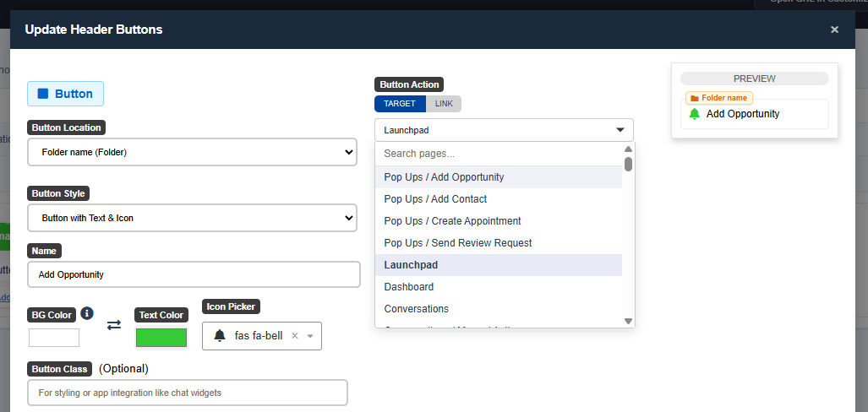This screenshot has height=412, width=868.
Task: Switch to the TARGET action tab
Action: pos(400,104)
